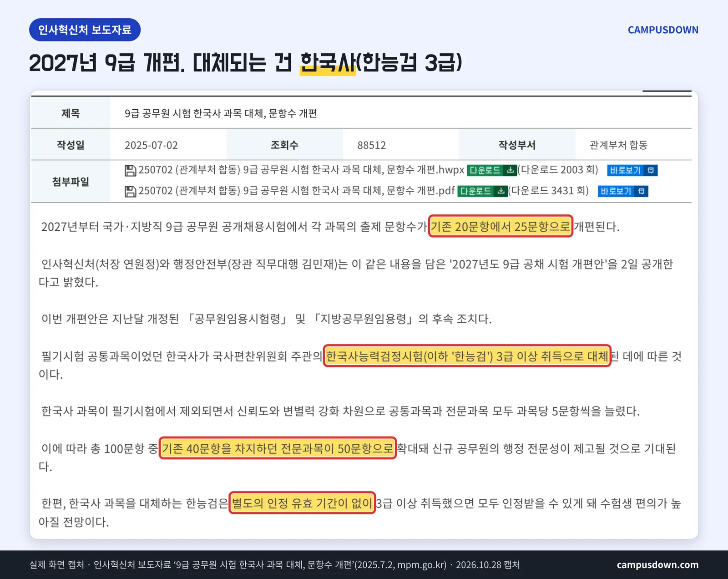The height and width of the screenshot is (579, 728).
Task: Select the view count 88512
Action: pos(371,145)
